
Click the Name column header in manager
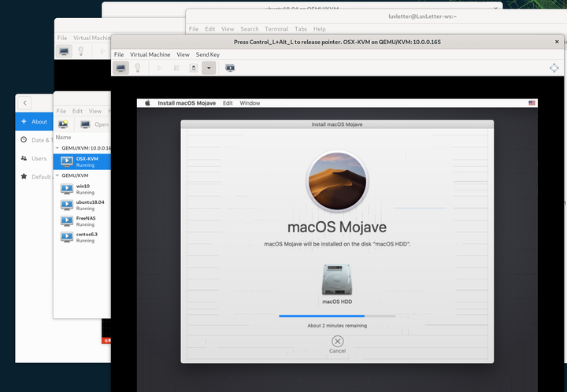63,137
